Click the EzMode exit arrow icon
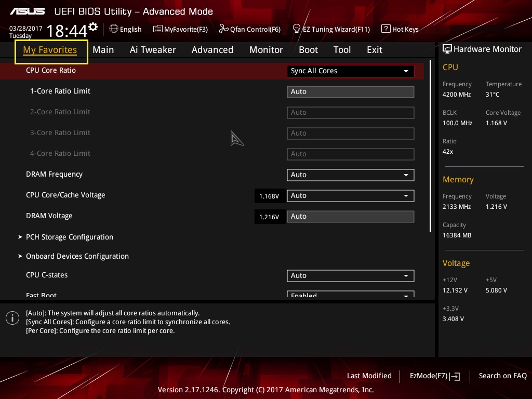Viewport: 532px width, 399px height. pos(455,376)
